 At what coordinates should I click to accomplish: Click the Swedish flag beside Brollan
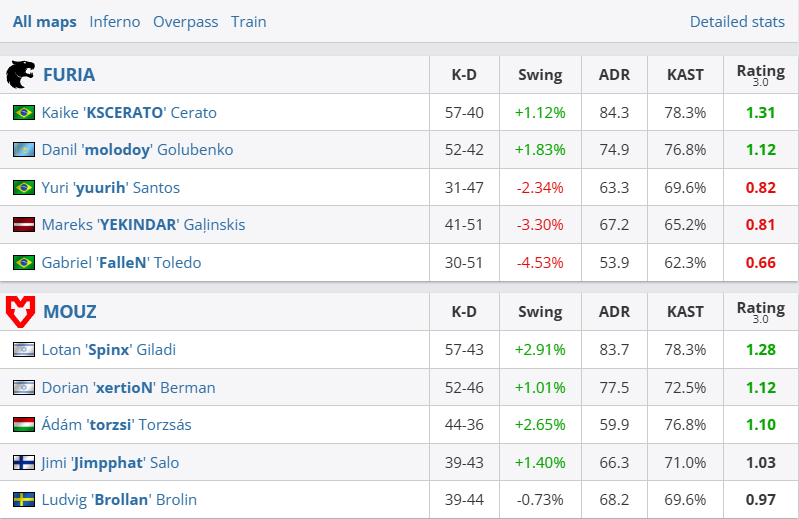click(24, 500)
